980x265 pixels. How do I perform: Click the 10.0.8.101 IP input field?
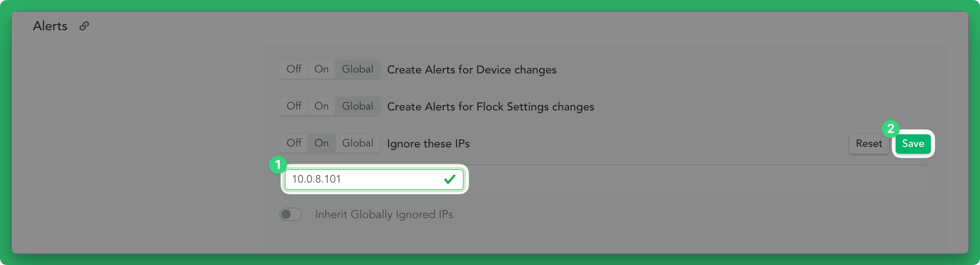pyautogui.click(x=374, y=179)
